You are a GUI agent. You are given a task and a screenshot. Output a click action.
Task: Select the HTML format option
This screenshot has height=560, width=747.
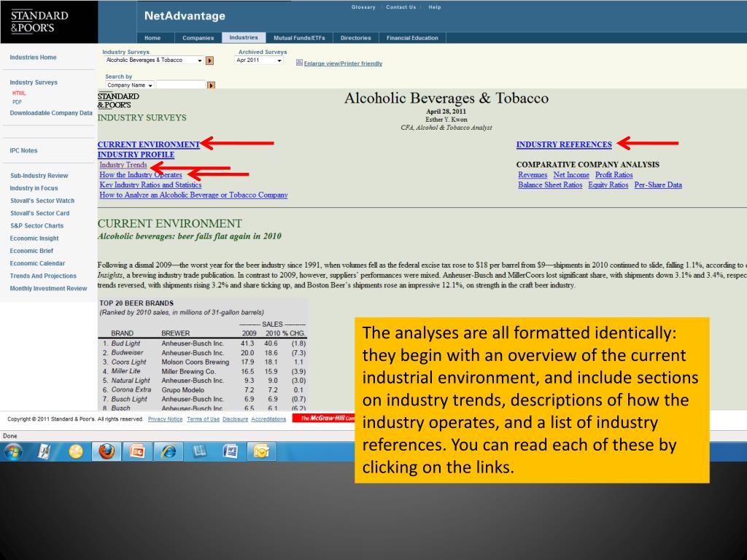click(x=19, y=93)
